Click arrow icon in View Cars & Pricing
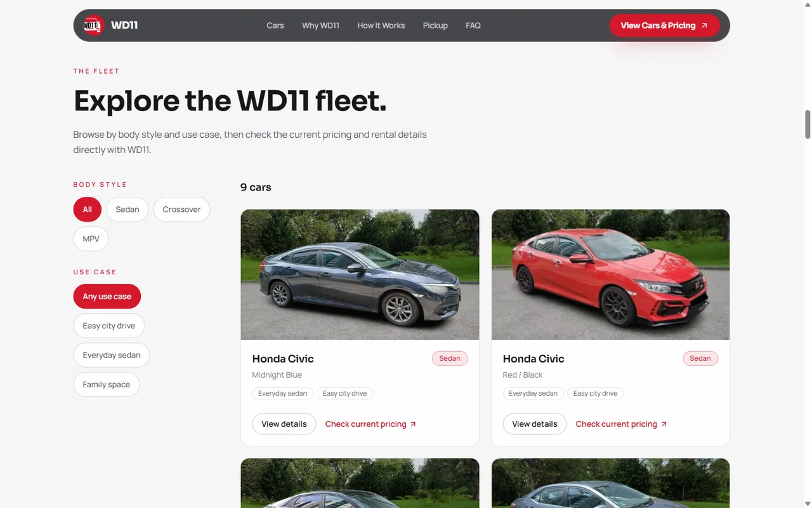 point(704,25)
